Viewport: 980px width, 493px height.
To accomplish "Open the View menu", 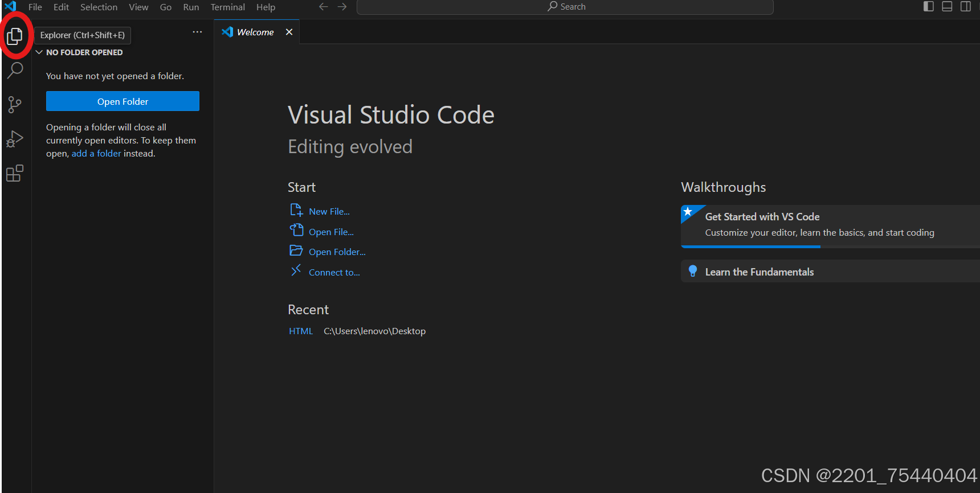I will (138, 7).
